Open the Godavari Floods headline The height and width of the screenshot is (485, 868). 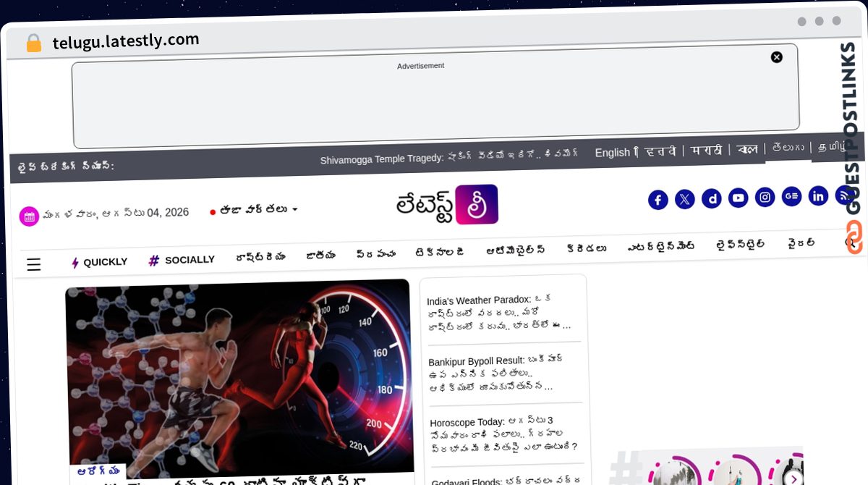[506, 480]
